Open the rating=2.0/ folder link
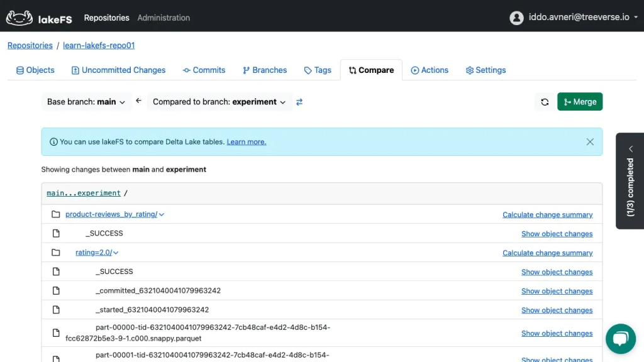The image size is (644, 362). [94, 253]
